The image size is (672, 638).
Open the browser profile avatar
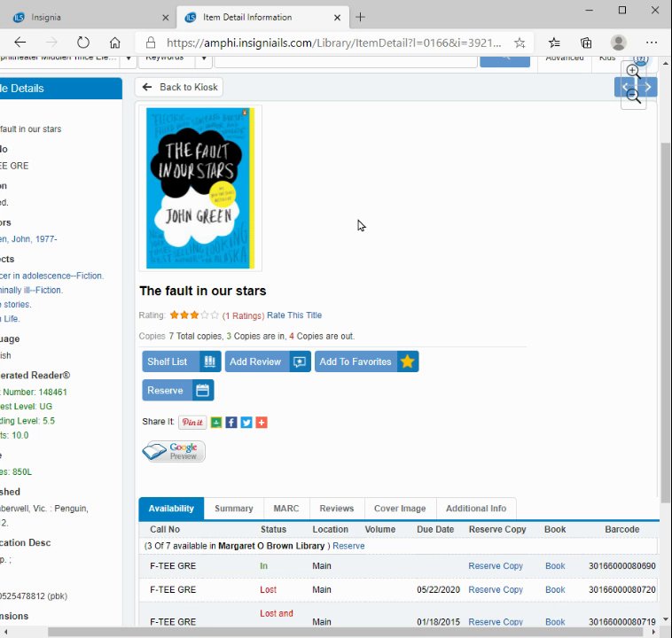(619, 43)
